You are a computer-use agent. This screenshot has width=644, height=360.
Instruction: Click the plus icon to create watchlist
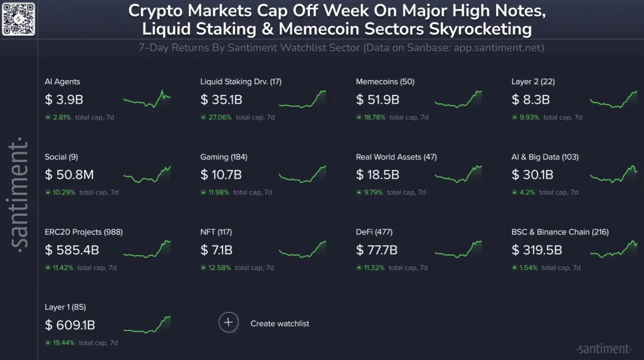click(229, 322)
